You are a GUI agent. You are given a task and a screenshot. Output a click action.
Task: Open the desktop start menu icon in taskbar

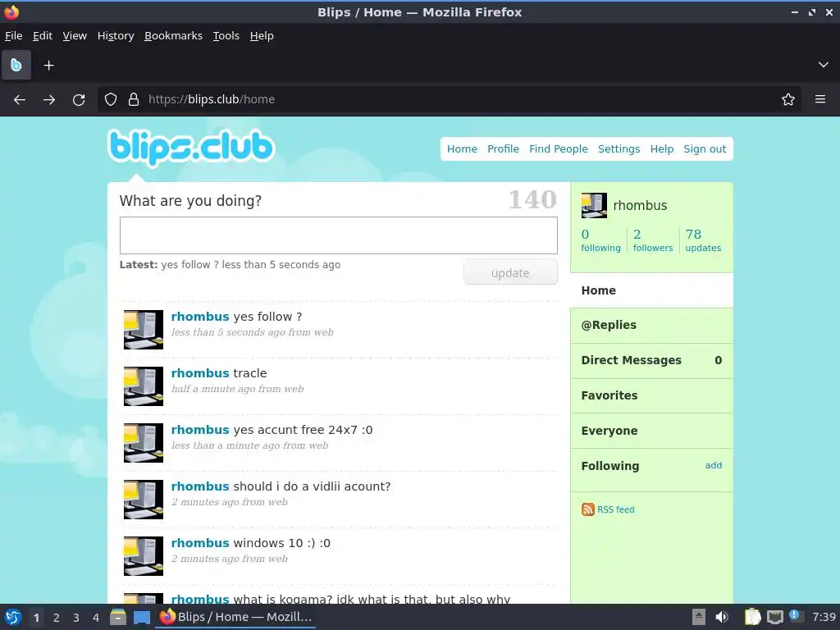click(x=13, y=617)
